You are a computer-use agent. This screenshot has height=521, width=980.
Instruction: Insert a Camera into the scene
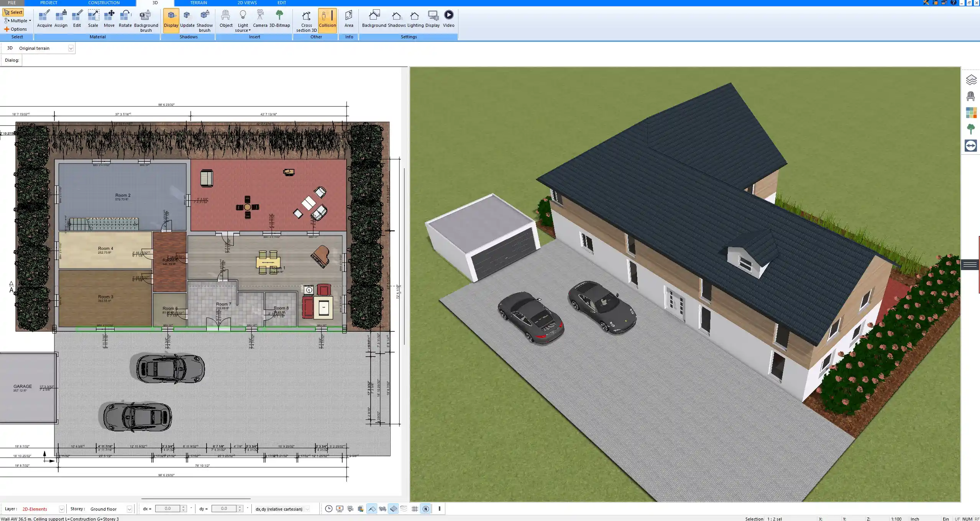[x=260, y=19]
